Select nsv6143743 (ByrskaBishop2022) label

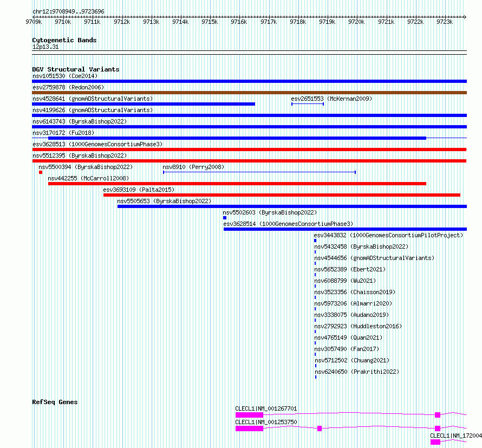(80, 121)
